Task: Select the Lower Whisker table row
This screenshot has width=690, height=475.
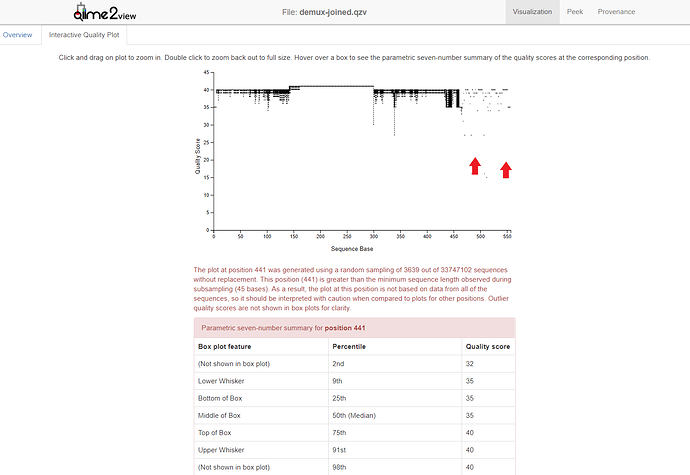Action: click(x=354, y=381)
